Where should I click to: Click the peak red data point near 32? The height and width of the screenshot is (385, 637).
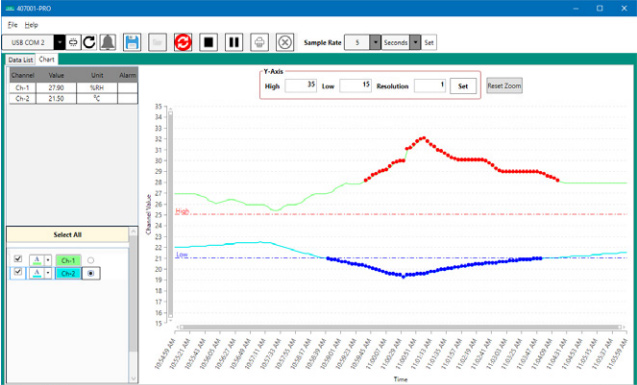(x=423, y=138)
